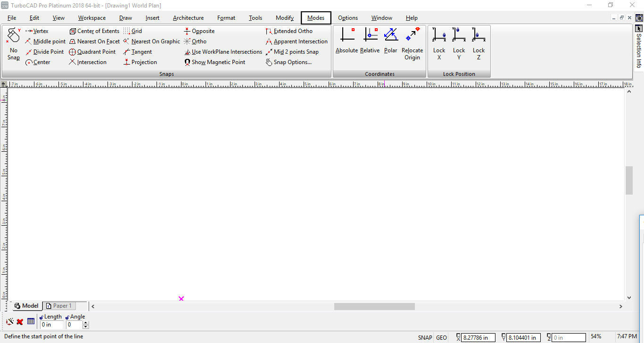
Task: Open the Selection Info side panel
Action: click(x=639, y=47)
